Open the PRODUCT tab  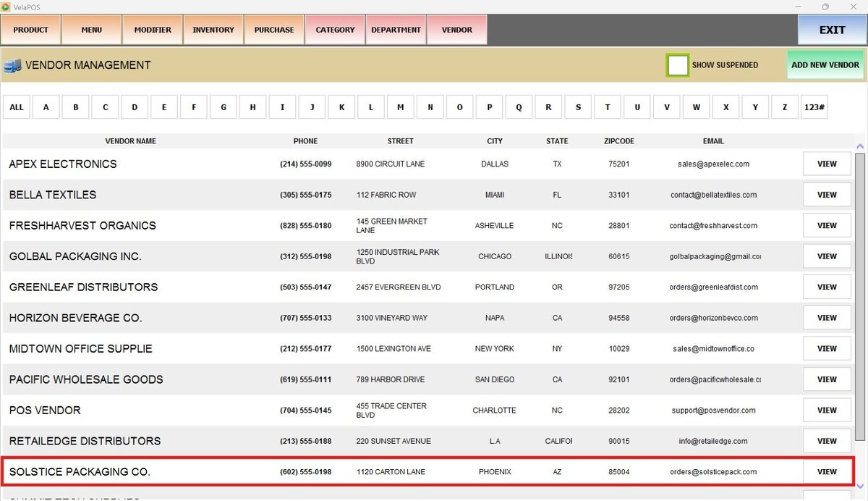tap(30, 30)
